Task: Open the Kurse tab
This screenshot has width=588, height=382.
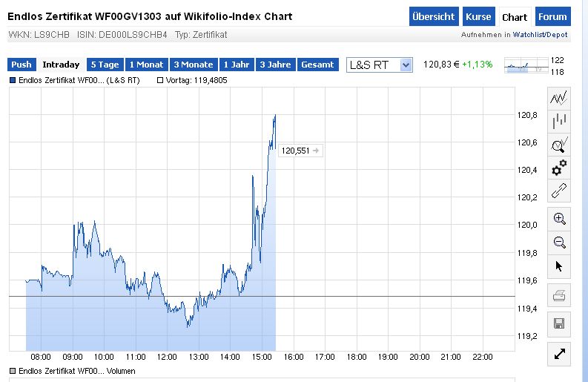Action: pos(478,16)
